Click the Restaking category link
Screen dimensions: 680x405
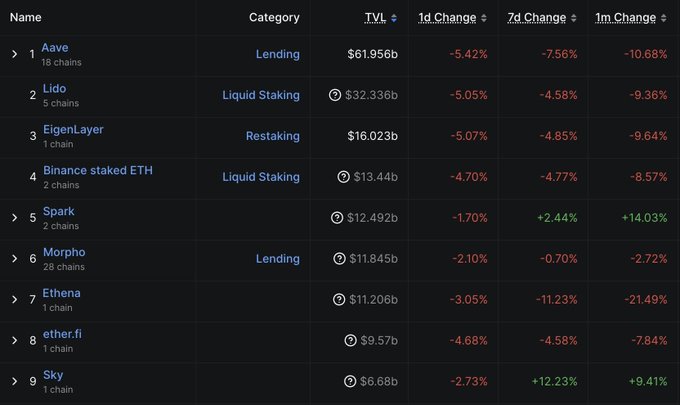pyautogui.click(x=272, y=136)
